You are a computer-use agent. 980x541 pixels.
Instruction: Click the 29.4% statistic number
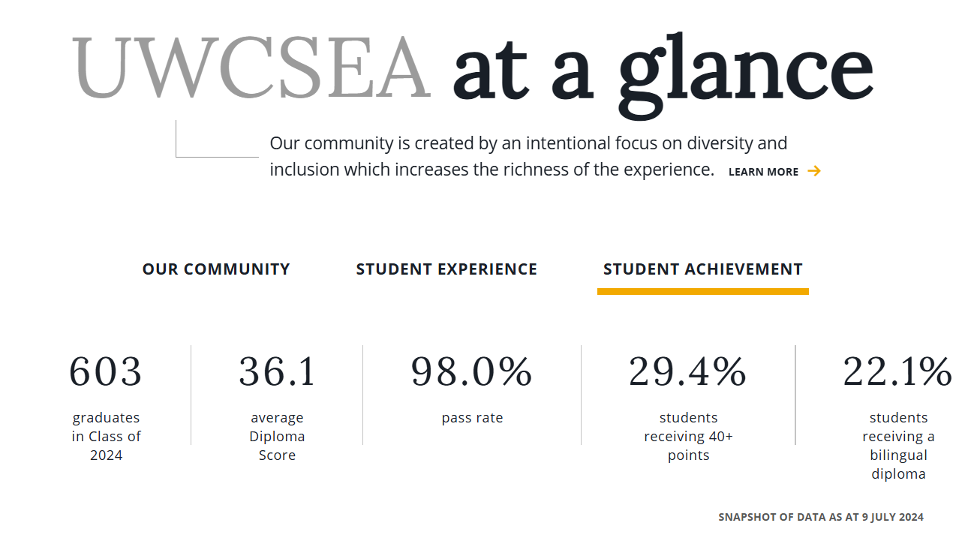688,371
